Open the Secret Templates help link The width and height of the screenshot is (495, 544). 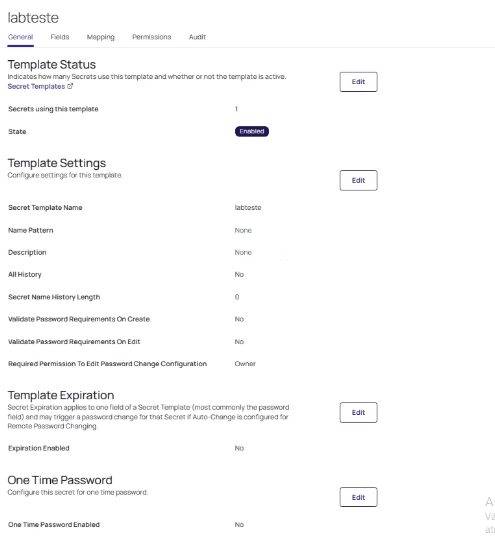point(36,86)
